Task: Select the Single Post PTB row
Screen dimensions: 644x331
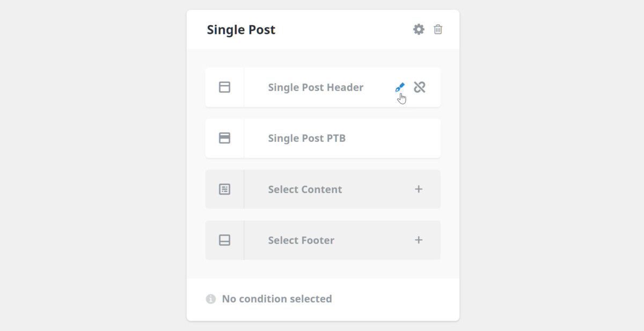Action: [322, 138]
